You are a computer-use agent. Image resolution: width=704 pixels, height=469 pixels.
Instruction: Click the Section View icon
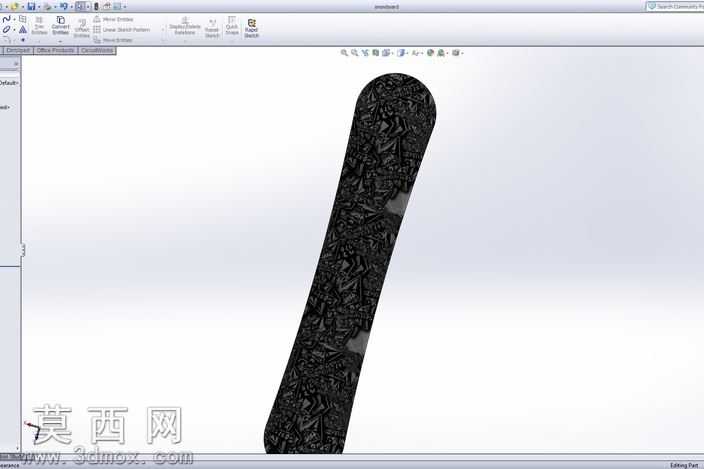pyautogui.click(x=376, y=53)
